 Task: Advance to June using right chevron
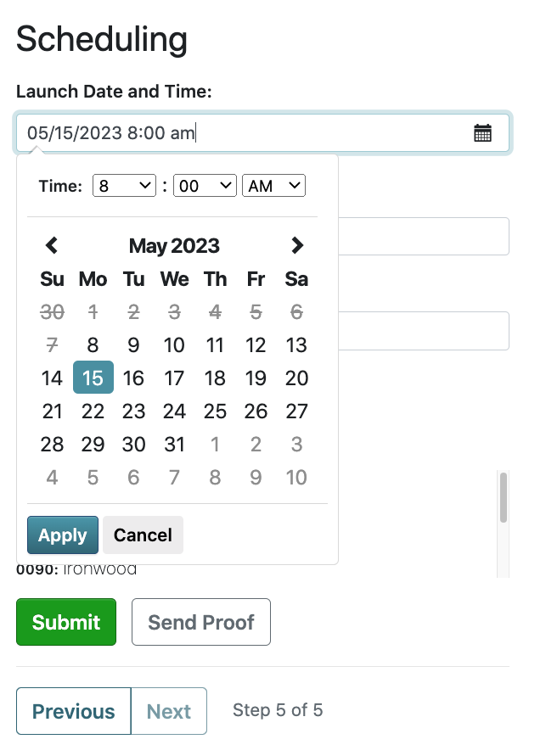(x=297, y=245)
